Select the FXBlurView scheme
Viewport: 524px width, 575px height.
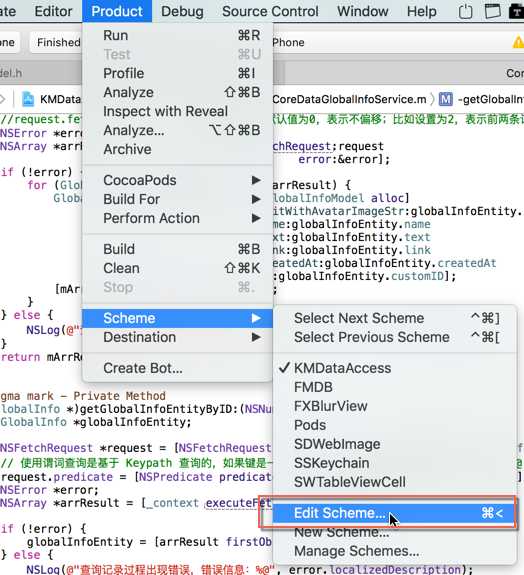tap(394, 406)
